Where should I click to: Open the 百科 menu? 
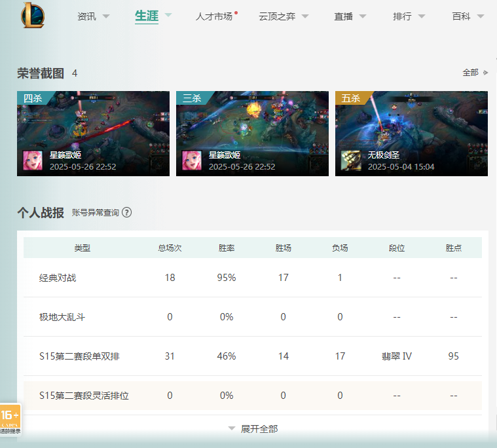point(461,16)
